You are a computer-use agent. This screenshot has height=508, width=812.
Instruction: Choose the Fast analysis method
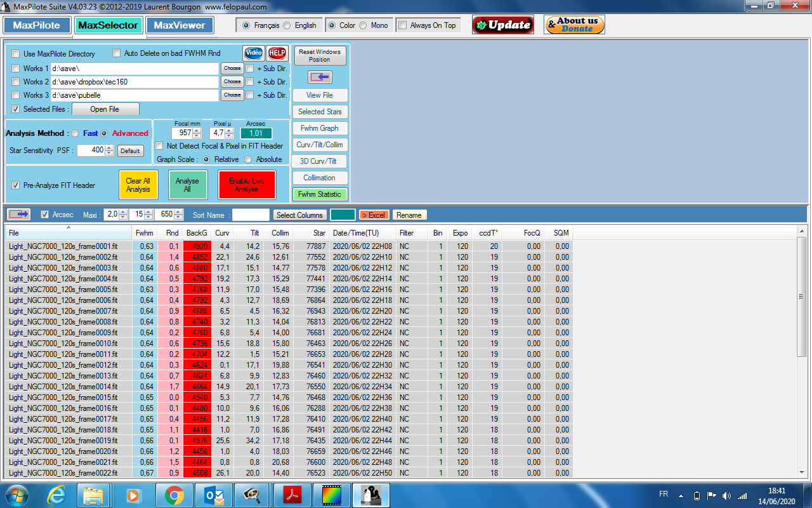click(x=75, y=133)
